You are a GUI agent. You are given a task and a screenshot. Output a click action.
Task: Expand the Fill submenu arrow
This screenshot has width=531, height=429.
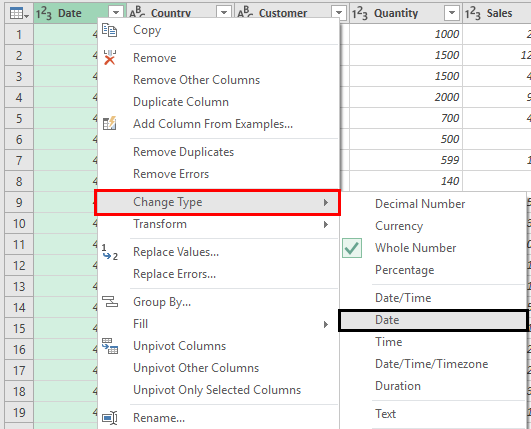(325, 324)
